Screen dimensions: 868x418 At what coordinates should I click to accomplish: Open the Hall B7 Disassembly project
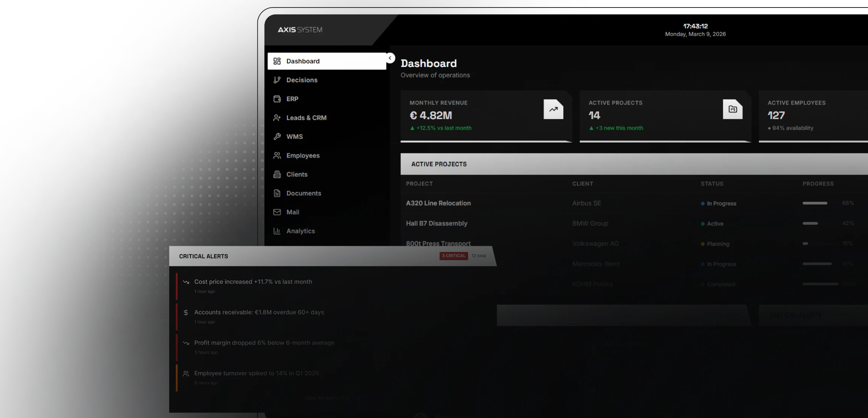436,224
